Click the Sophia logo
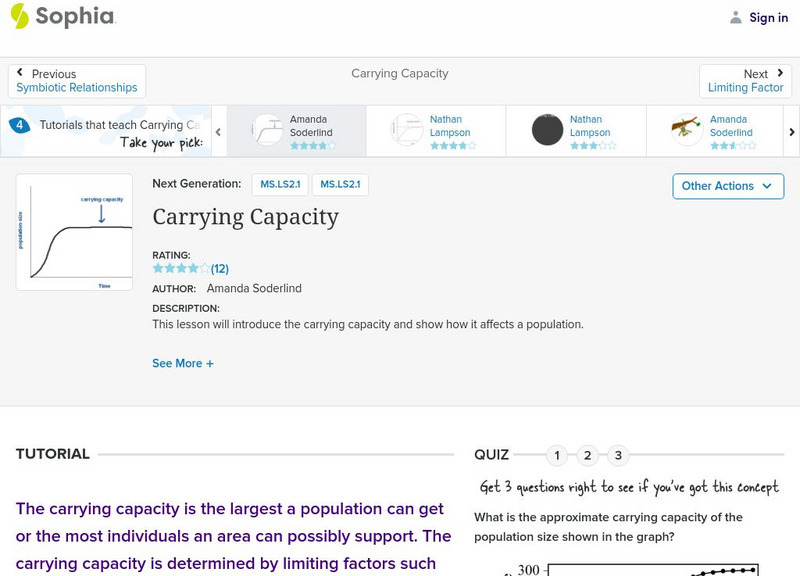 [62, 17]
